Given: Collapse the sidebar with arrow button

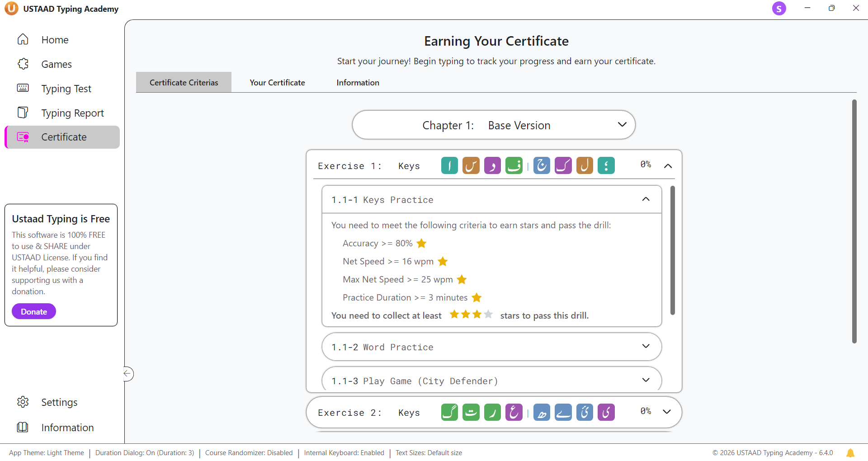Looking at the screenshot, I should click(128, 373).
